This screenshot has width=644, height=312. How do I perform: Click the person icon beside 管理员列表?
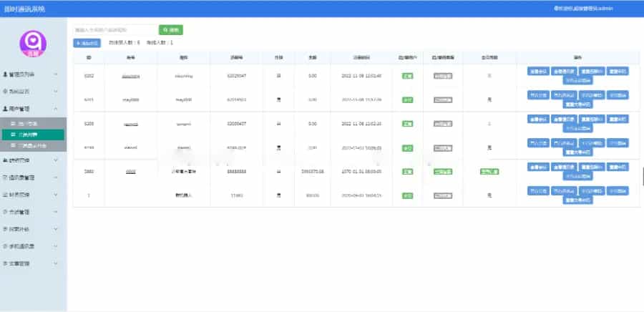tap(6, 74)
